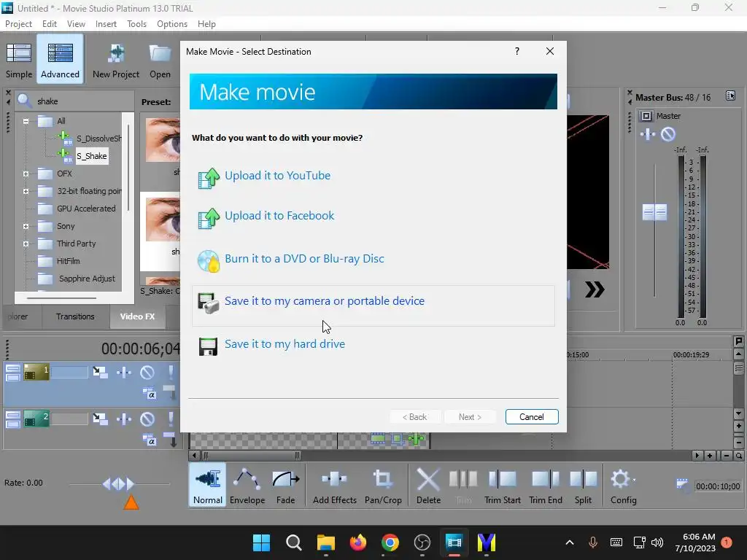
Task: Click the Trim End icon
Action: [x=546, y=479]
